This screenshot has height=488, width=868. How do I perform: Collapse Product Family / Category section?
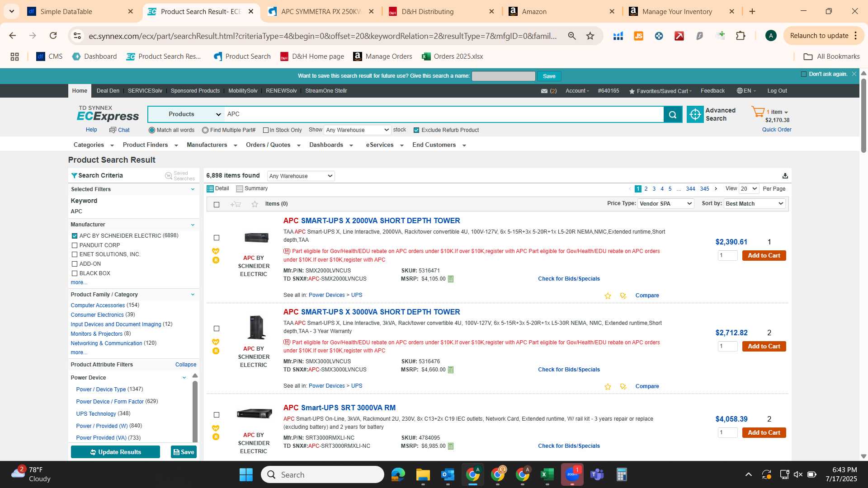tap(193, 295)
